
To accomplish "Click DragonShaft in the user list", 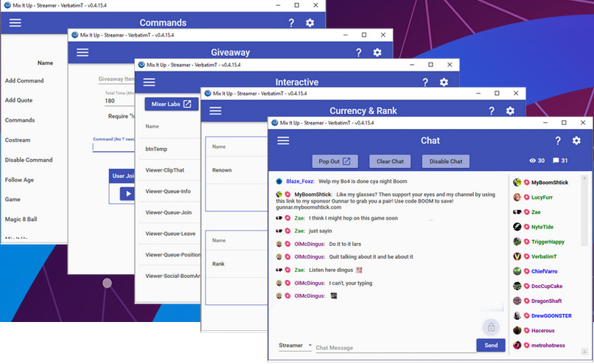I will (x=546, y=301).
